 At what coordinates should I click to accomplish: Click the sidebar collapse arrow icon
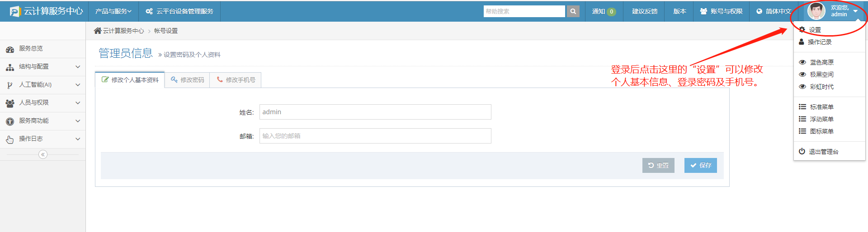[43, 154]
